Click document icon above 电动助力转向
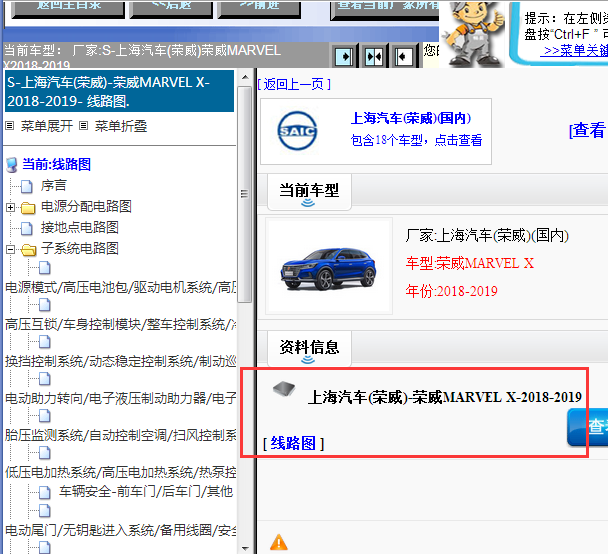The image size is (608, 554). point(45,379)
